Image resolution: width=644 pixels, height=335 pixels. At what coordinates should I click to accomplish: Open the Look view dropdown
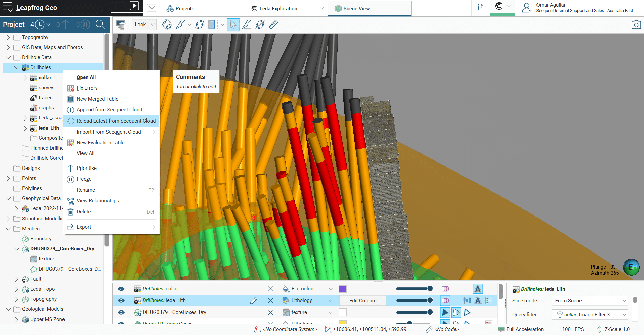[x=144, y=25]
